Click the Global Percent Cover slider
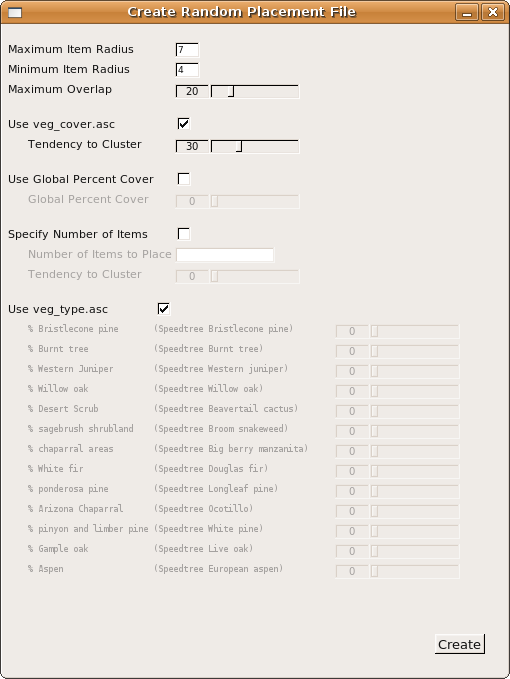This screenshot has width=510, height=679. click(255, 201)
